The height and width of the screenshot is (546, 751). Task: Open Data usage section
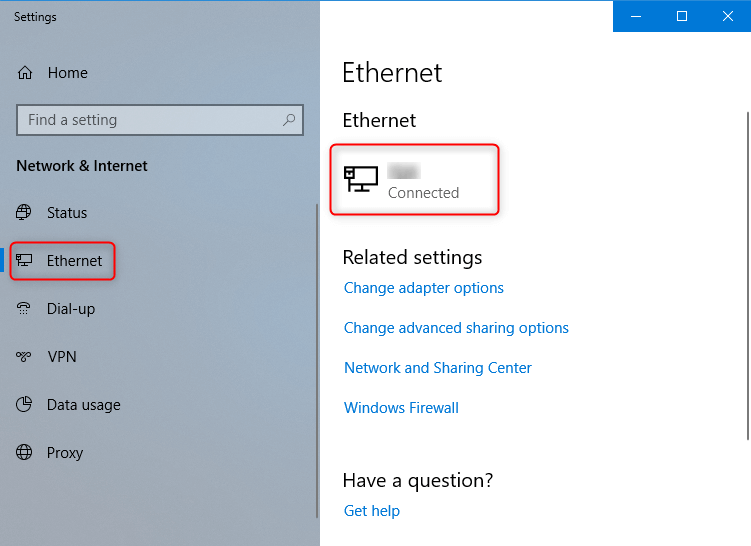83,405
